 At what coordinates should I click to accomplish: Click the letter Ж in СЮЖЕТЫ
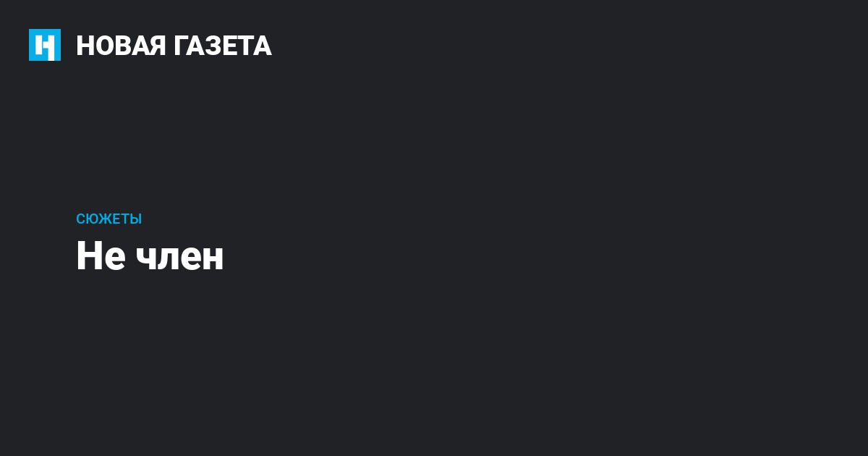[104, 219]
